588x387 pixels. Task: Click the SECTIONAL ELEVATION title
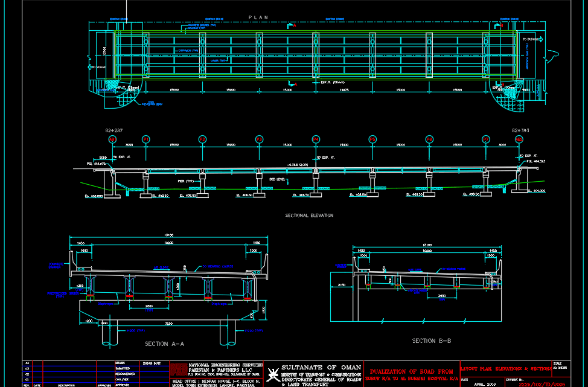point(309,216)
